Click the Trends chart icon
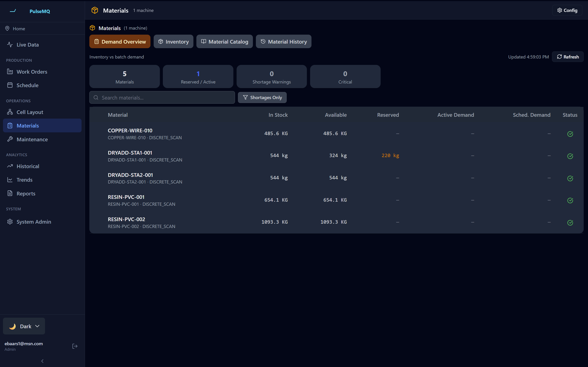This screenshot has height=367, width=588. tap(10, 180)
